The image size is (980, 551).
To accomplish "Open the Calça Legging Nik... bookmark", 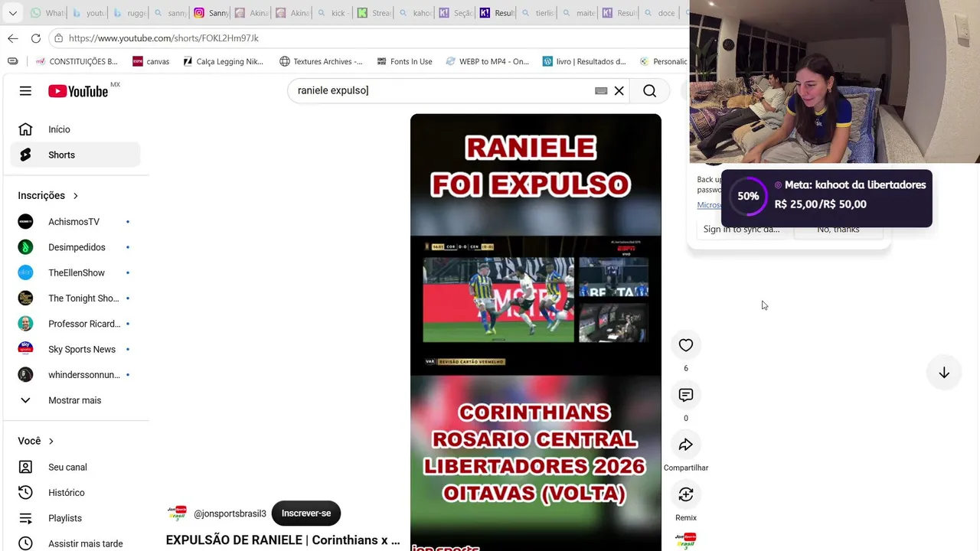I will [223, 61].
